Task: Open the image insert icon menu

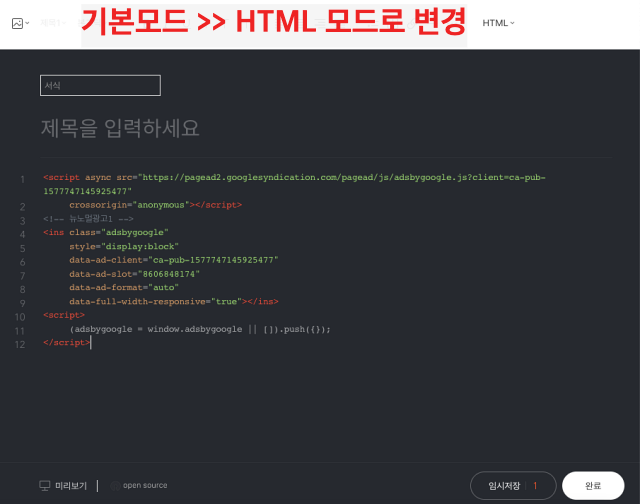Action: [x=20, y=23]
